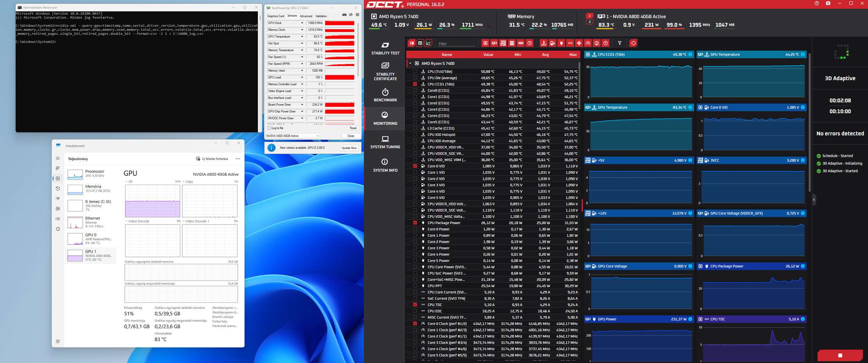
Task: Open OCCT Benchmark section
Action: (x=385, y=95)
